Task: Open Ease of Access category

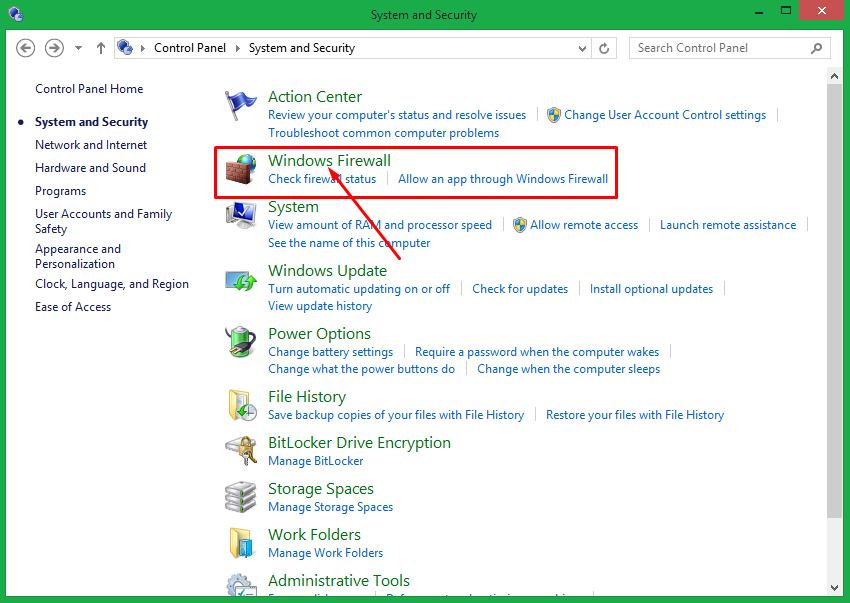Action: point(73,307)
